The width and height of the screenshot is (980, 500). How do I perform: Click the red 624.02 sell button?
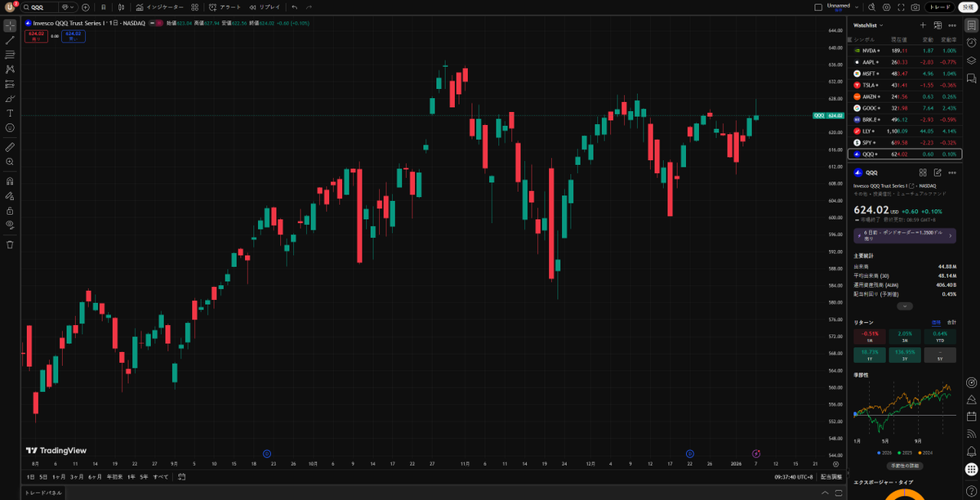36,36
